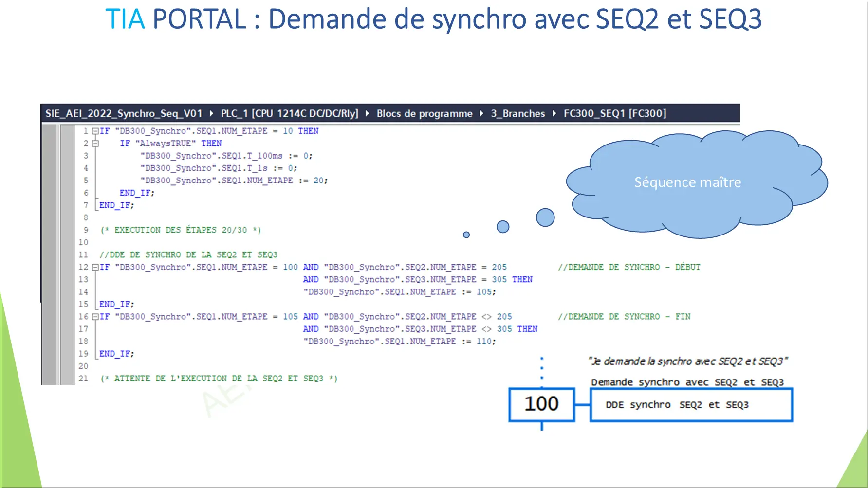
Task: Place cursor on the DEMANDE DE SYNCHRO - DÉBUT comment
Action: pyautogui.click(x=628, y=267)
